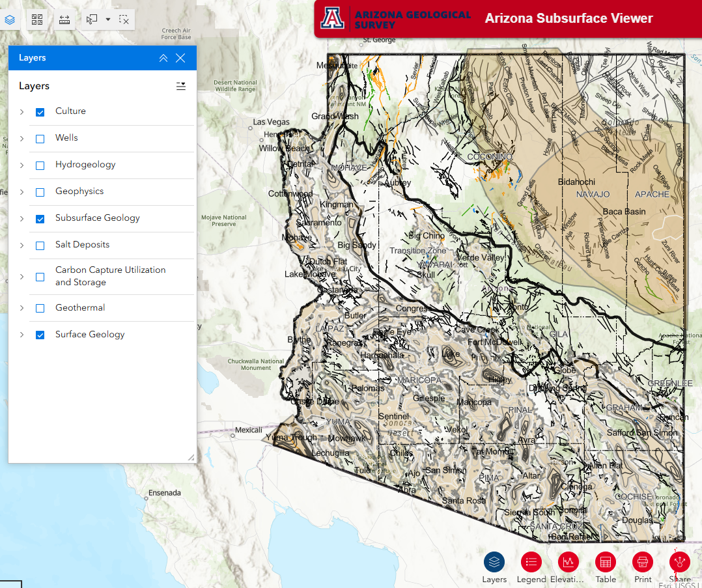Enable the Geophysics layer checkbox

click(40, 192)
